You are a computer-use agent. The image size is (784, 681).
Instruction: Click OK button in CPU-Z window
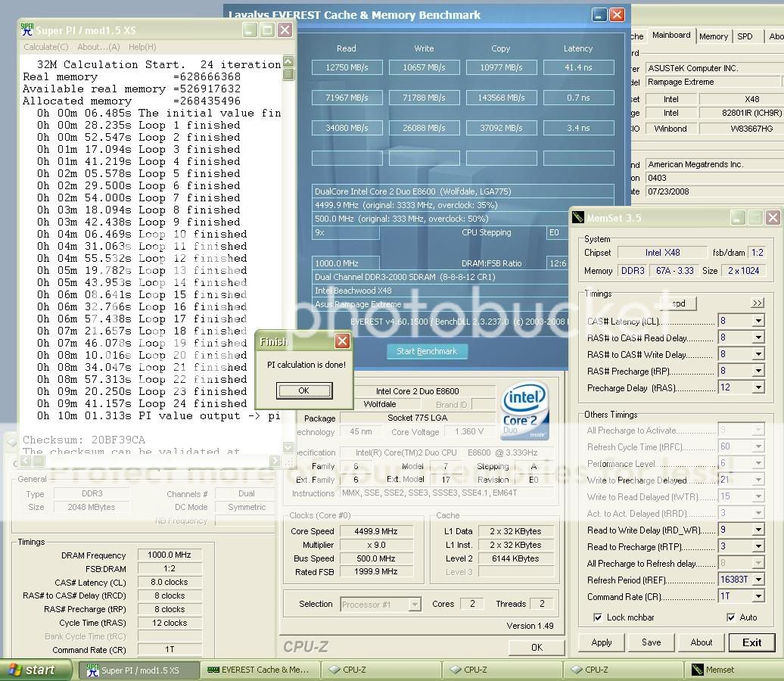pyautogui.click(x=537, y=648)
